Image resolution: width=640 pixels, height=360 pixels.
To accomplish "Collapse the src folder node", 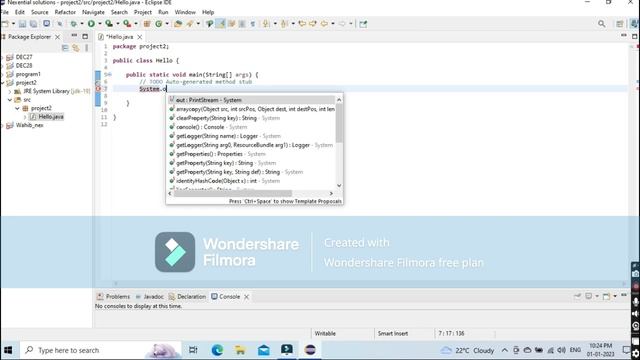I will click(x=10, y=100).
